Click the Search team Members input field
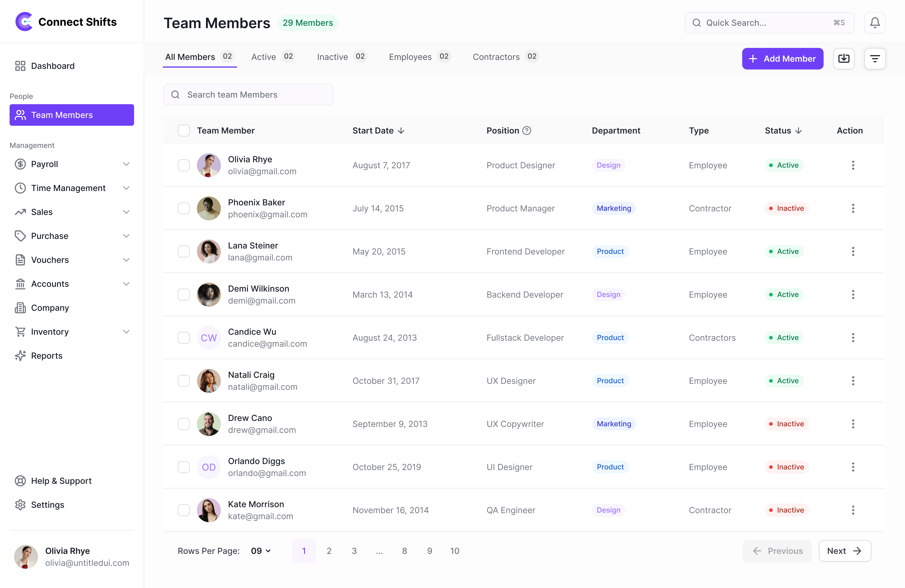This screenshot has height=588, width=905. coord(248,94)
